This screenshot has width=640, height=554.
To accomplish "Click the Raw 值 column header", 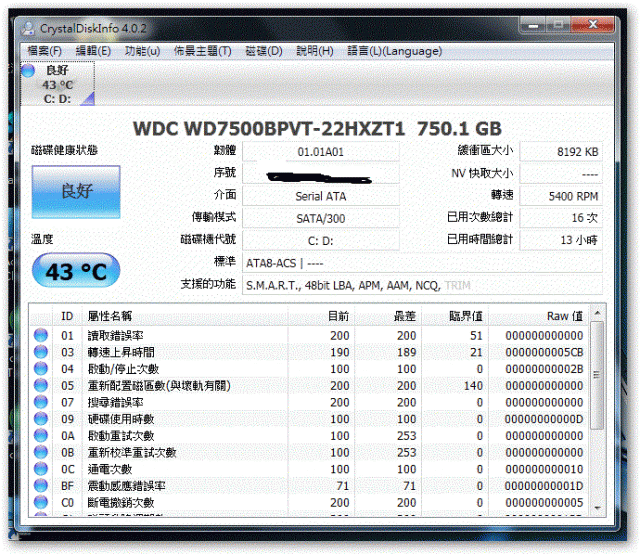I will (538, 316).
